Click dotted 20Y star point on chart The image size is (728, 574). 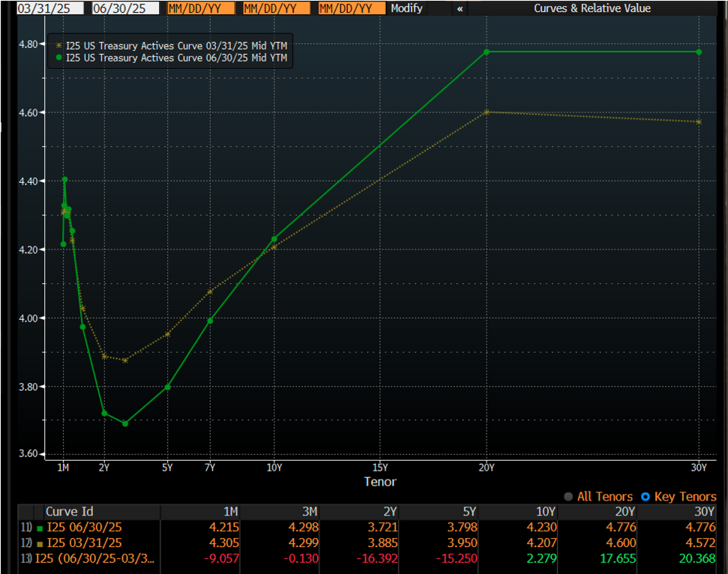coord(487,112)
